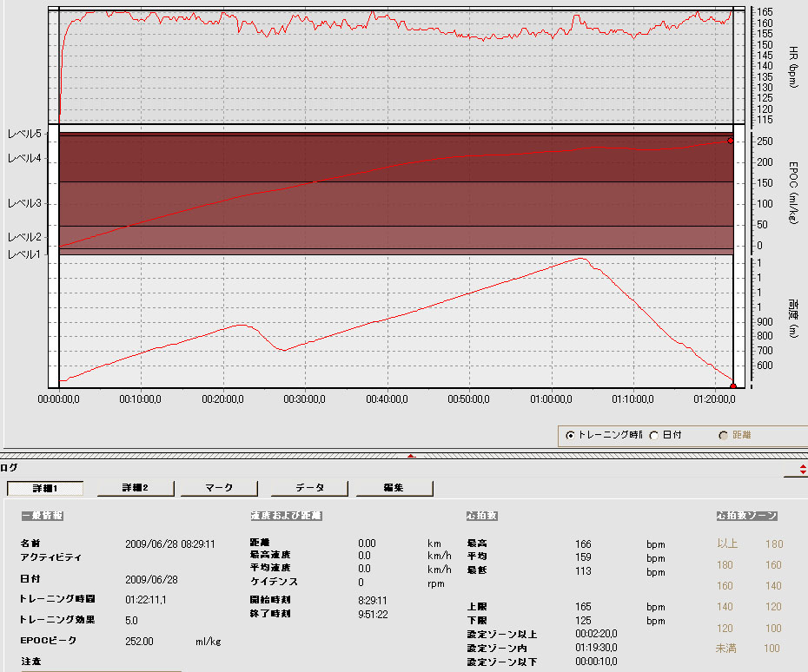Click the 01:20:00,0 time axis label

point(714,399)
